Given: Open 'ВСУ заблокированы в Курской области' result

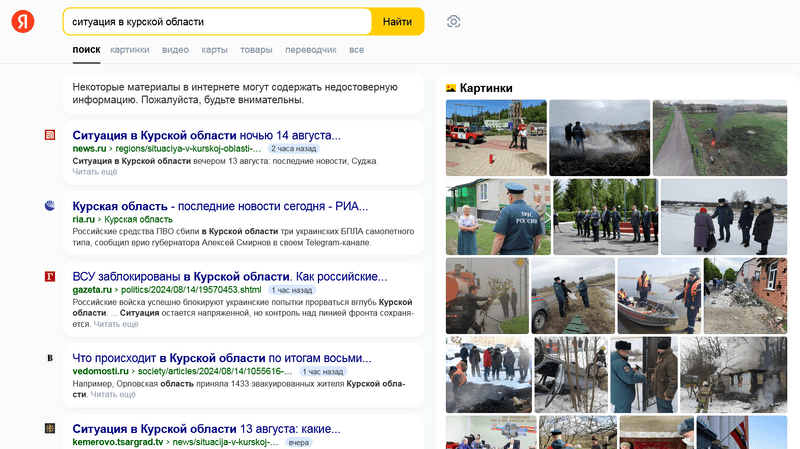Looking at the screenshot, I should [x=230, y=276].
